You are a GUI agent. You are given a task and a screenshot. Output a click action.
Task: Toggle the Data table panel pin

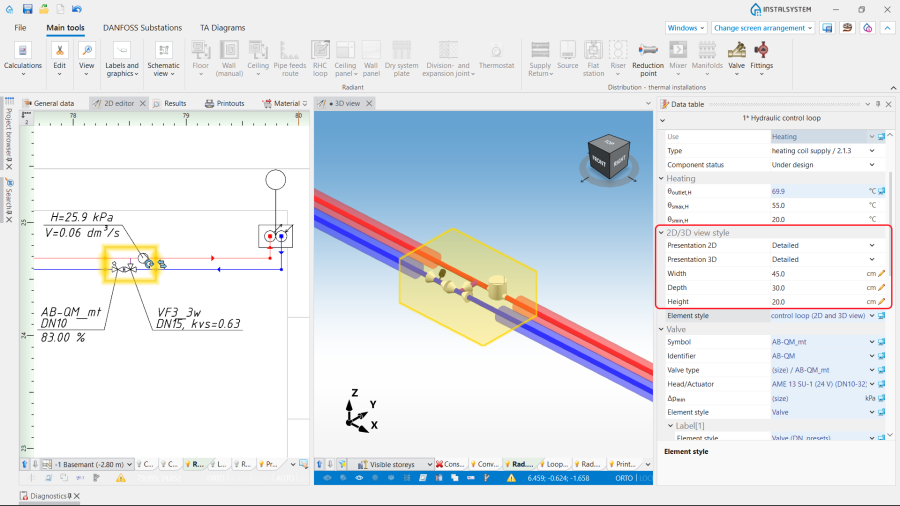point(878,103)
